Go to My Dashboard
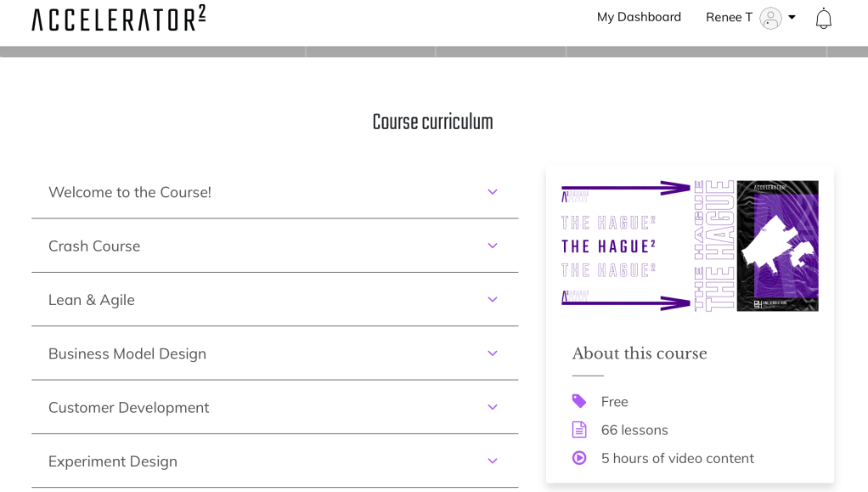 click(x=639, y=17)
